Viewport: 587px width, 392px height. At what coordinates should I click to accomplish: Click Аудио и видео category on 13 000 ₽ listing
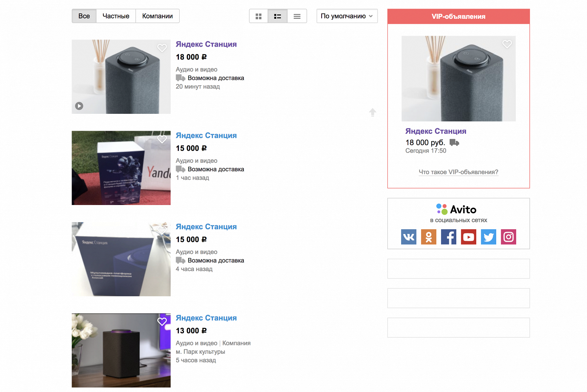pyautogui.click(x=196, y=343)
